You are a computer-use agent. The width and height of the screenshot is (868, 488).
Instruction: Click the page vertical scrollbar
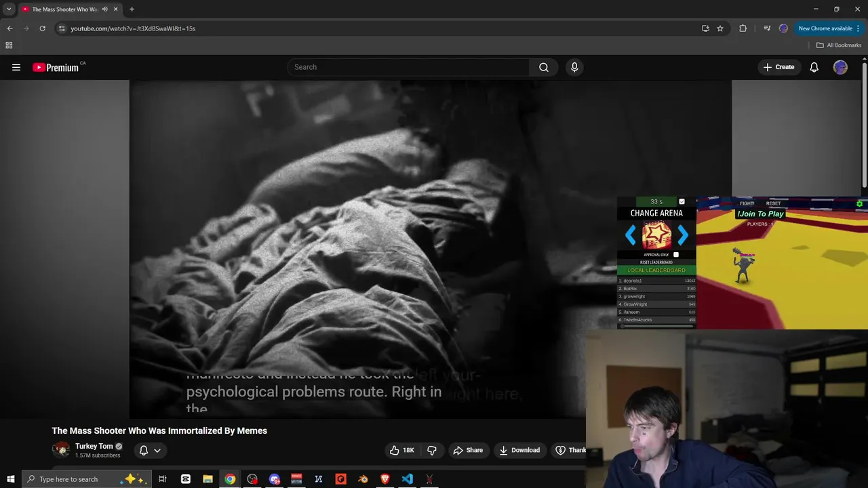(x=865, y=124)
